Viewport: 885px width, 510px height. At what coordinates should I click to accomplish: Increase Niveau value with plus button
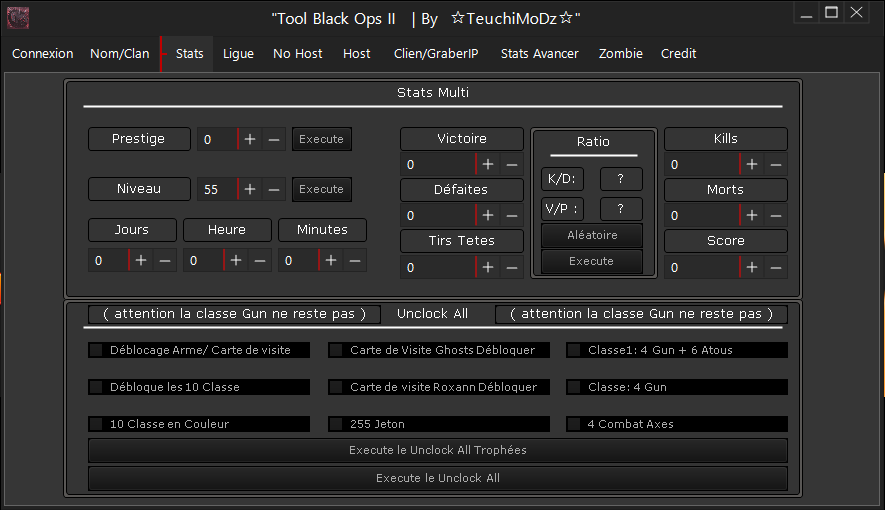[x=250, y=190]
